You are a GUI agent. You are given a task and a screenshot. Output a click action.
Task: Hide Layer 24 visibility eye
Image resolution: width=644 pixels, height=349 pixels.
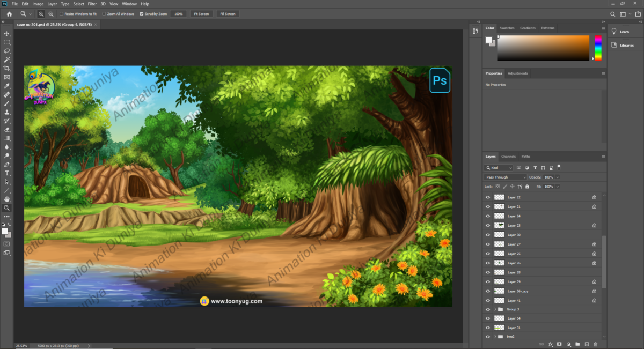pos(488,216)
